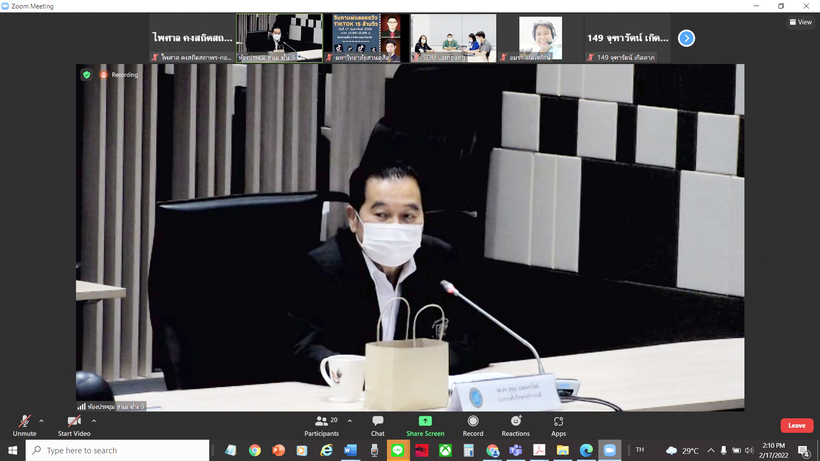Leave the meeting
Image resolution: width=820 pixels, height=461 pixels.
(x=796, y=425)
